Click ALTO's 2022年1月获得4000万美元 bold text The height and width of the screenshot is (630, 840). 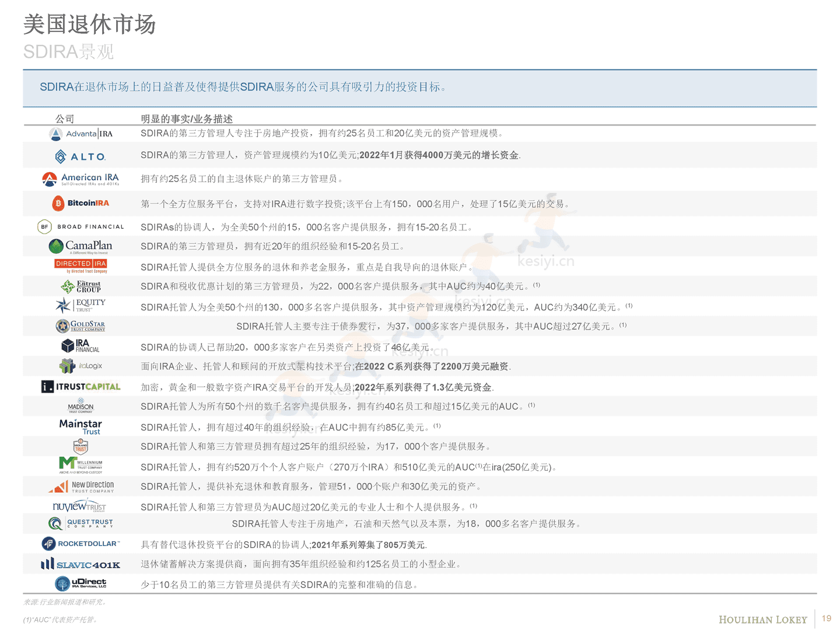click(439, 155)
